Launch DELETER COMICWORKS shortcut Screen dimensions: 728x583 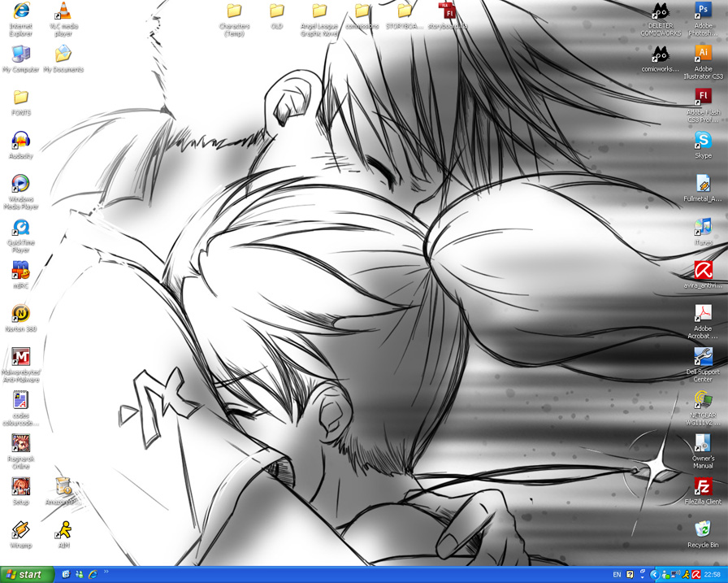[x=661, y=20]
